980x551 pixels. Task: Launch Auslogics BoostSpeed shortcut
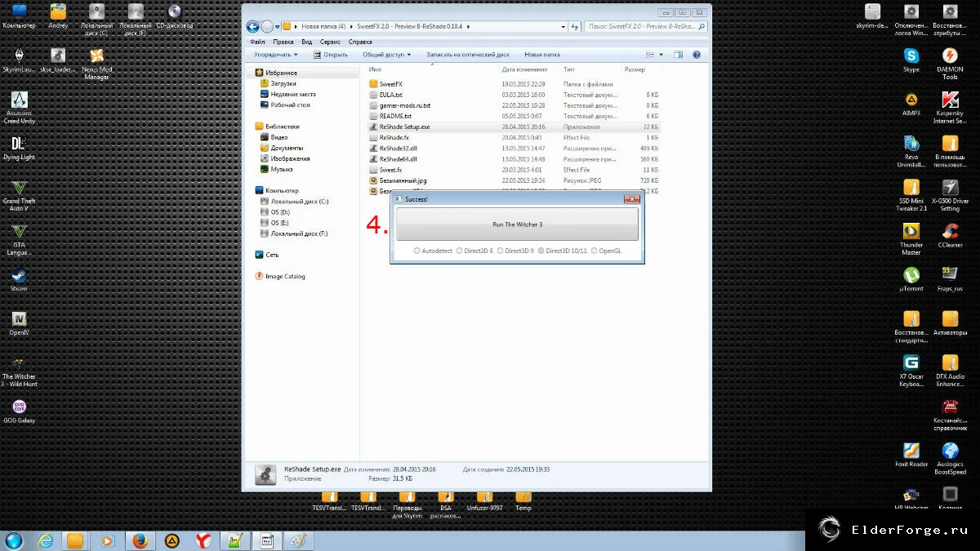coord(950,460)
